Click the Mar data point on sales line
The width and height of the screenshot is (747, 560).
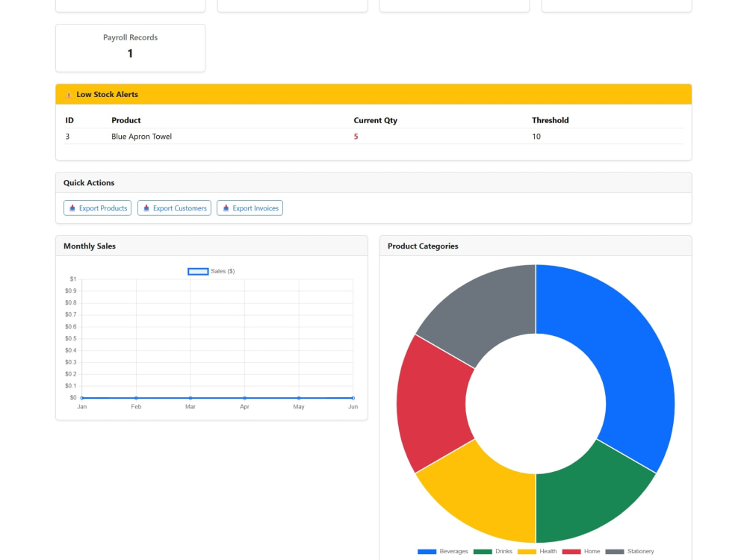[190, 398]
